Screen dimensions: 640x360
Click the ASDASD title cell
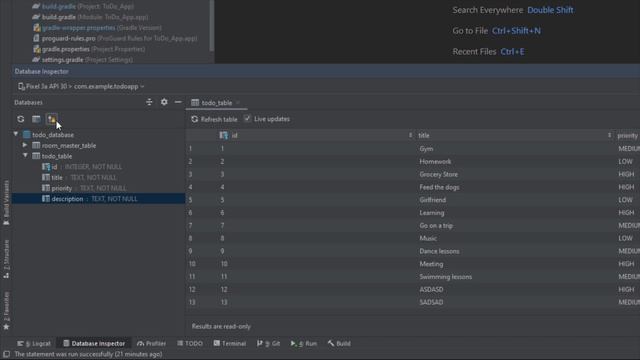[x=431, y=289]
